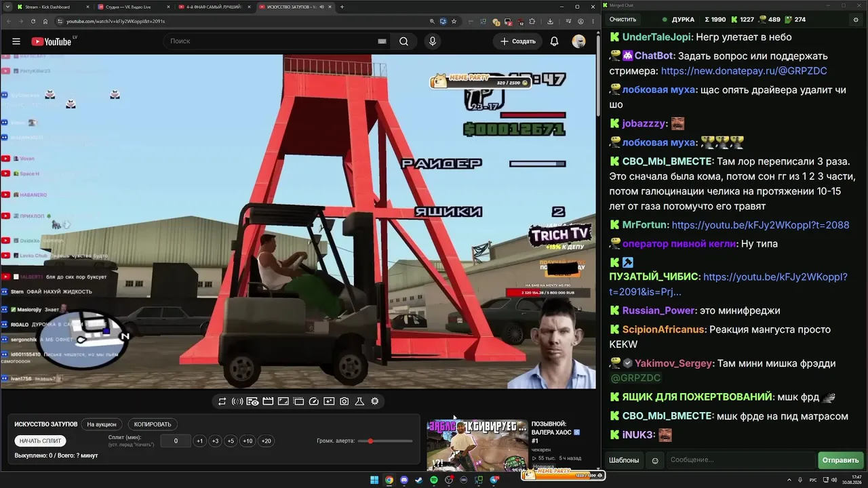Open the donatepay.ru link from ChatBot
The height and width of the screenshot is (488, 868).
[744, 71]
